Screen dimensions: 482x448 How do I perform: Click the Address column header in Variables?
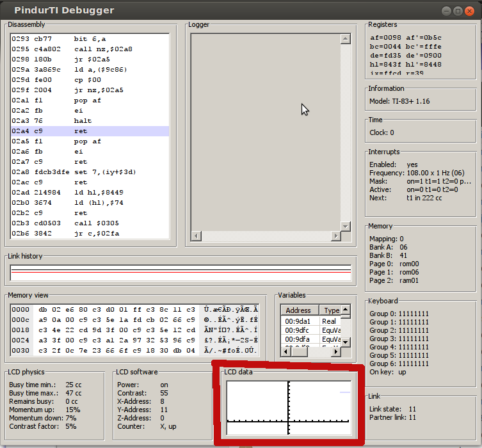pyautogui.click(x=300, y=310)
